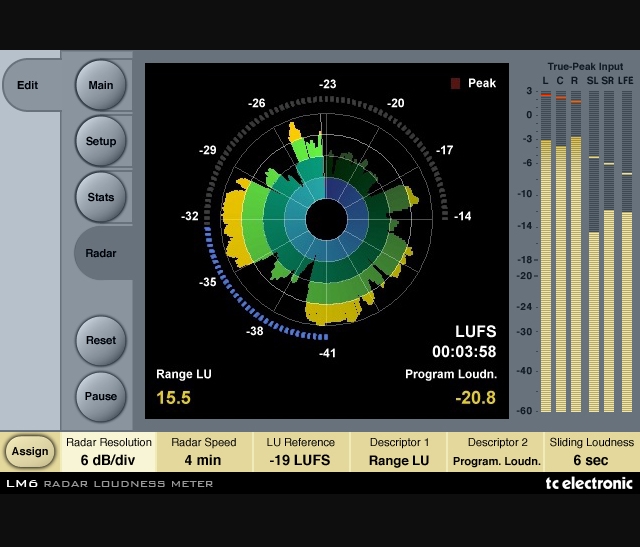
Task: Click the -23 label on radar ring
Action: [x=327, y=84]
